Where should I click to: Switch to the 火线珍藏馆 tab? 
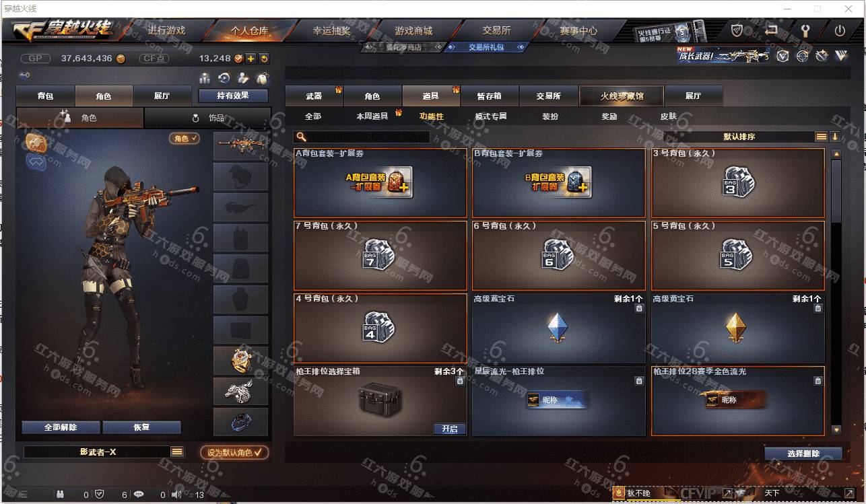pyautogui.click(x=622, y=96)
